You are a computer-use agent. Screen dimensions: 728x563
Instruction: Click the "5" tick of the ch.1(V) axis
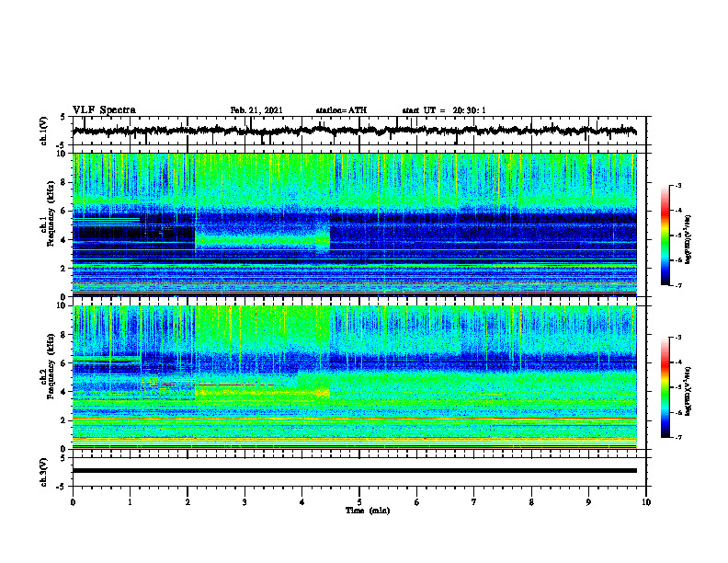pos(63,118)
